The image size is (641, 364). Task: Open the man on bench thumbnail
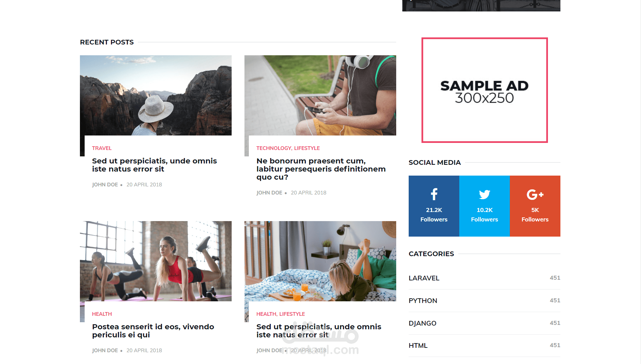pyautogui.click(x=320, y=95)
